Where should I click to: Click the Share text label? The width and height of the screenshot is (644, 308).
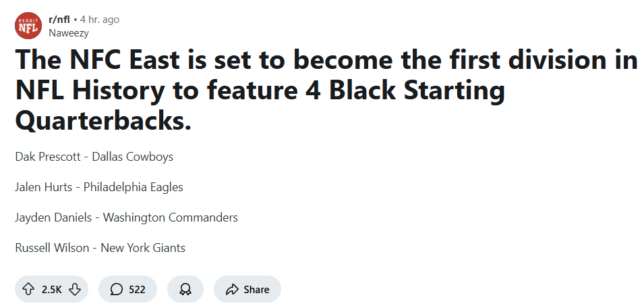tap(257, 290)
